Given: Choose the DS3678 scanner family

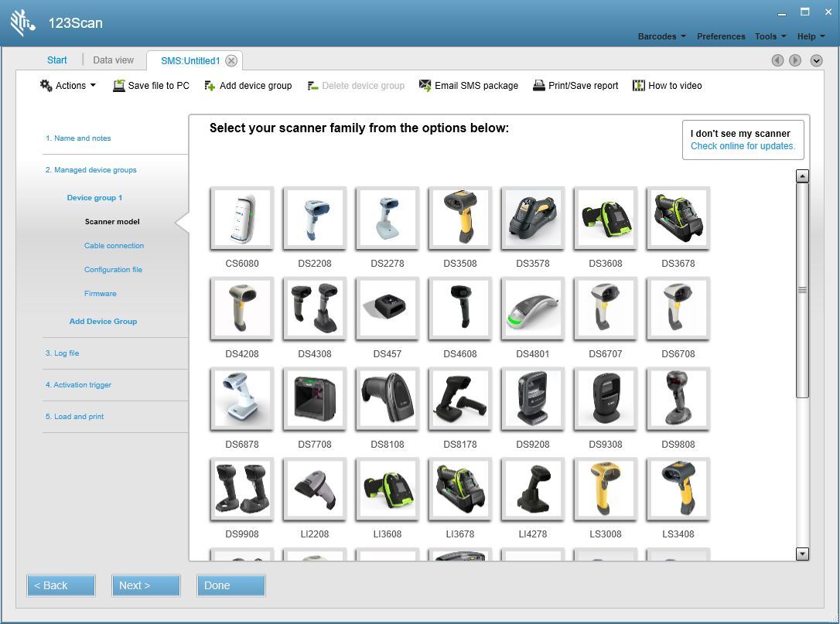Looking at the screenshot, I should pyautogui.click(x=678, y=218).
